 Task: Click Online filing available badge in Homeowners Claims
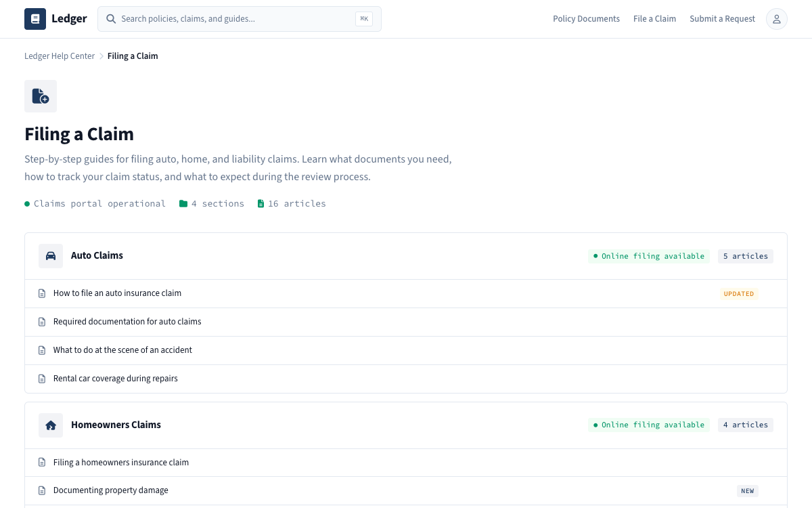click(649, 425)
